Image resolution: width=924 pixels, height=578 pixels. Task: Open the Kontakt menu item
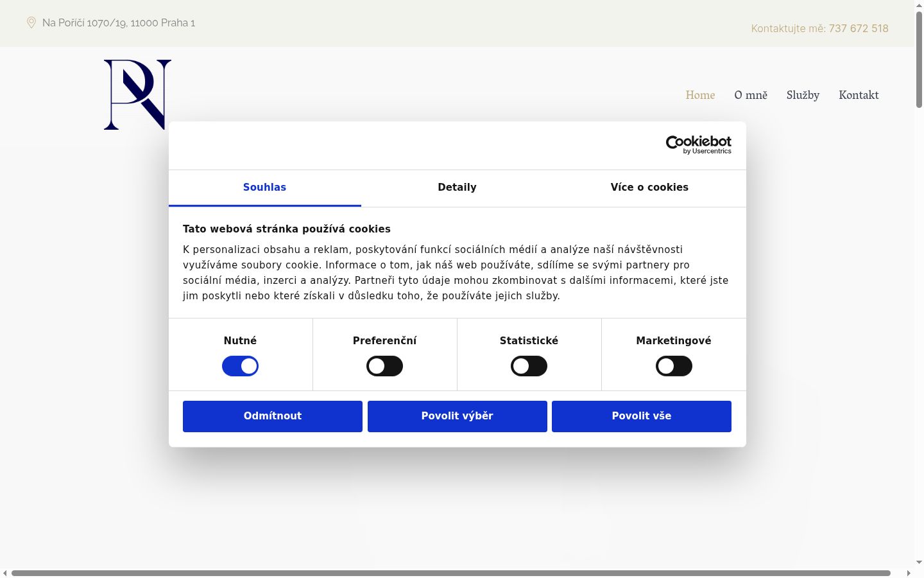pos(859,95)
